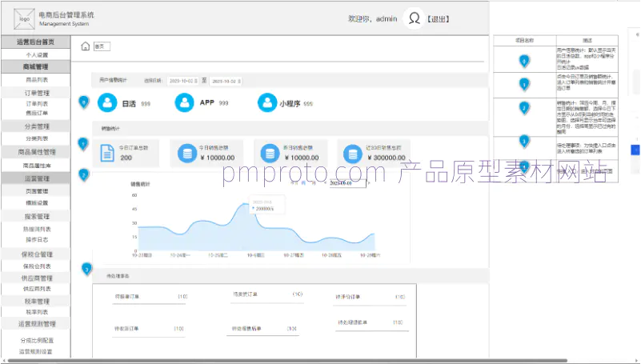Click the 日活 user icon
Viewport: 641px width, 364px height.
[x=107, y=102]
